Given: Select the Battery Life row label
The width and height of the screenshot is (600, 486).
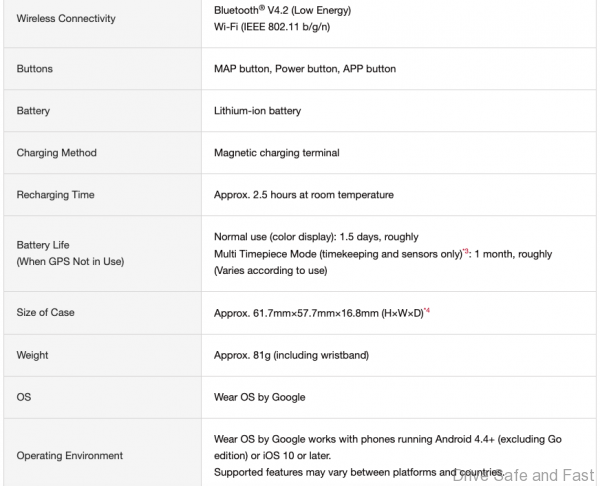Looking at the screenshot, I should 45,245.
